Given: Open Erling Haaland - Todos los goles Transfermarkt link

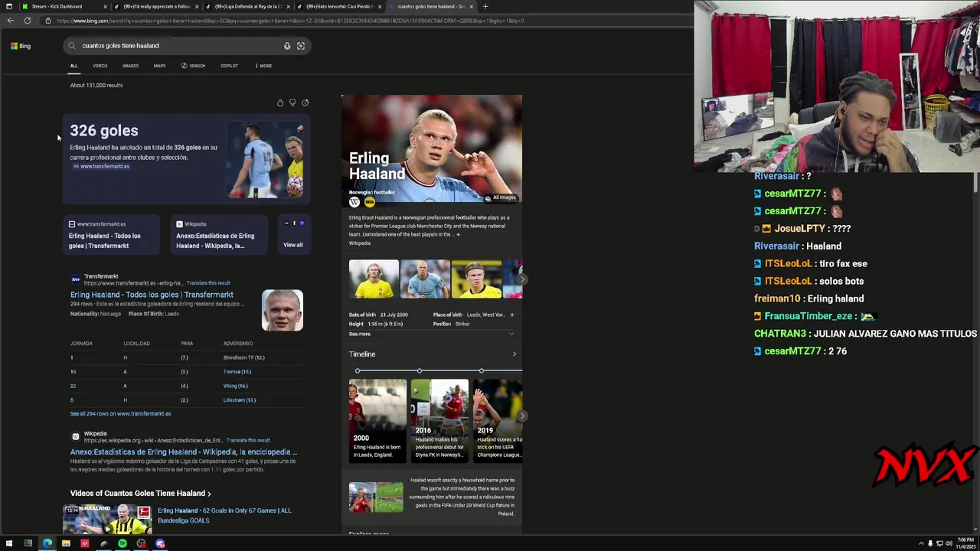Looking at the screenshot, I should (x=152, y=295).
